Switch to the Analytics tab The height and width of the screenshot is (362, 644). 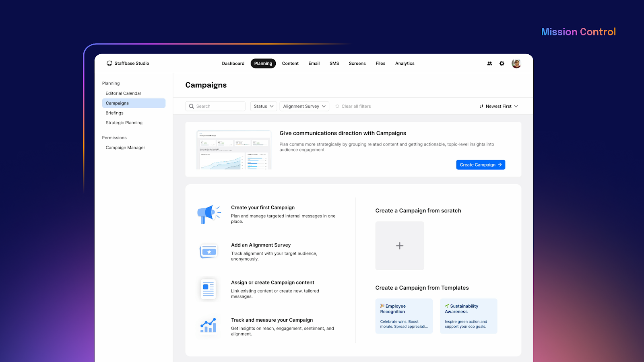point(405,64)
